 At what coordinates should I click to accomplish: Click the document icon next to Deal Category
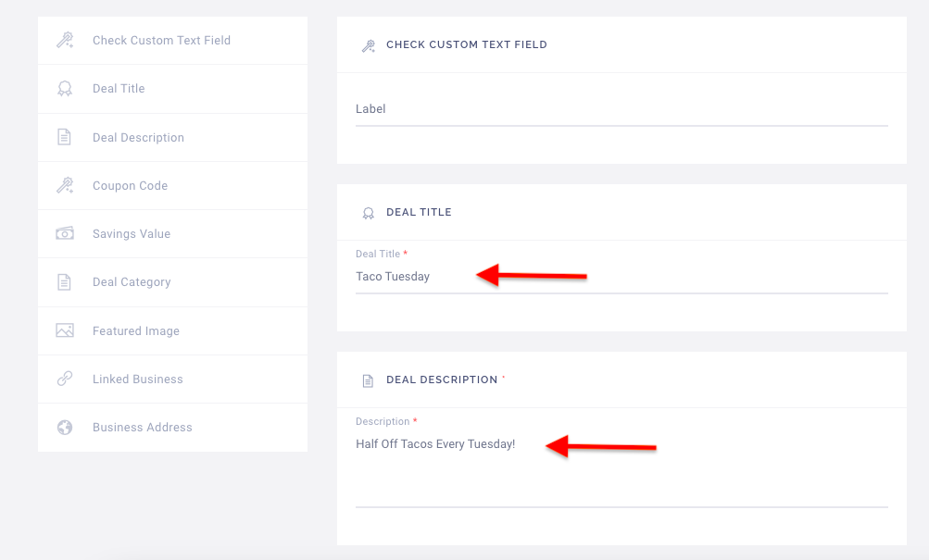point(64,282)
